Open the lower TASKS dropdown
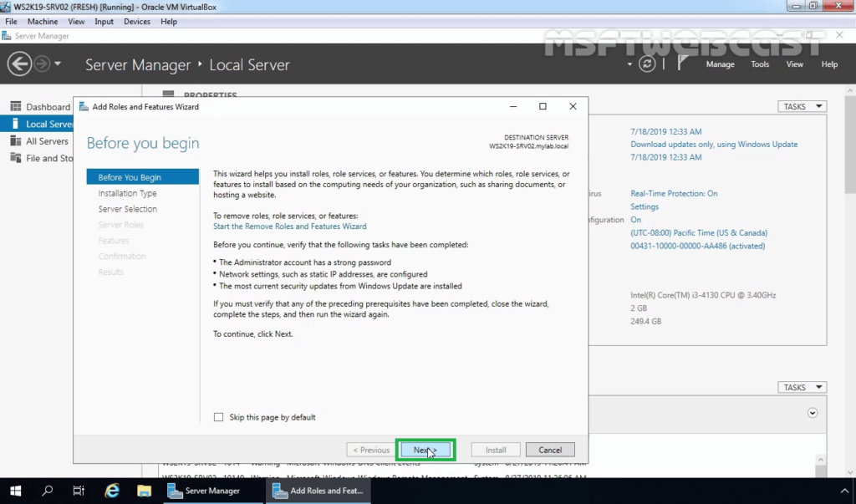This screenshot has width=856, height=504. coord(802,387)
